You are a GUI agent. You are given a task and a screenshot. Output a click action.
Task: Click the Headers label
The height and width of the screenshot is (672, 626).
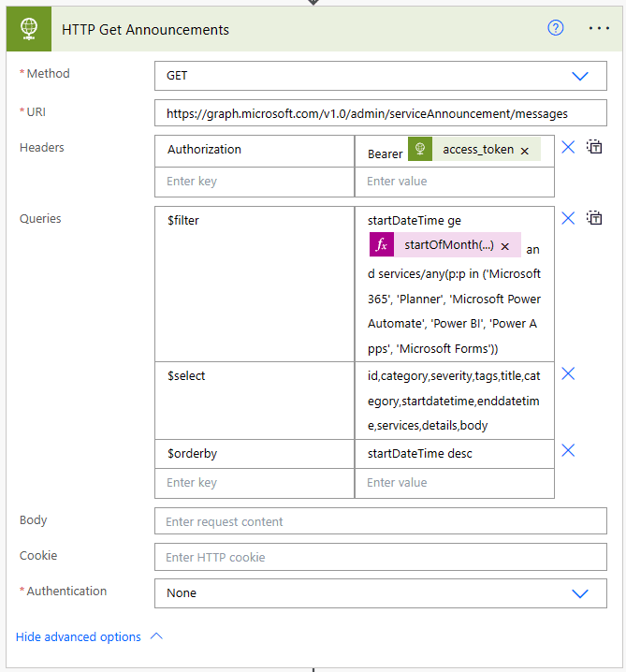coord(41,148)
